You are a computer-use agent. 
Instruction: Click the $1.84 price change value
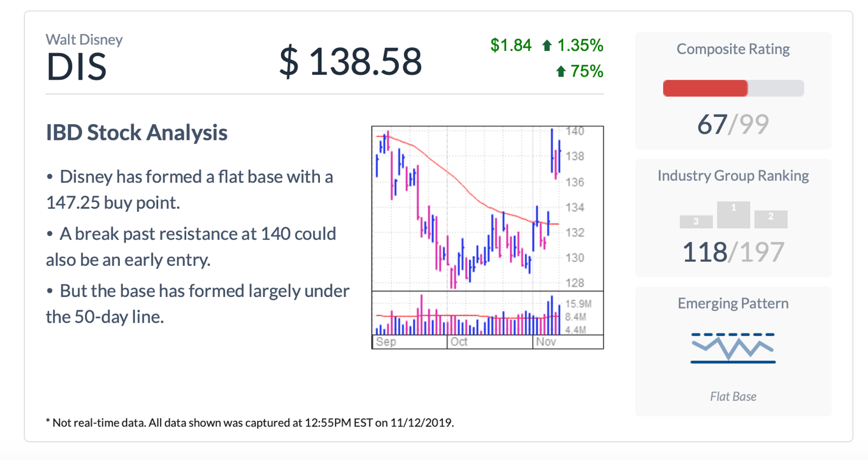pyautogui.click(x=511, y=45)
